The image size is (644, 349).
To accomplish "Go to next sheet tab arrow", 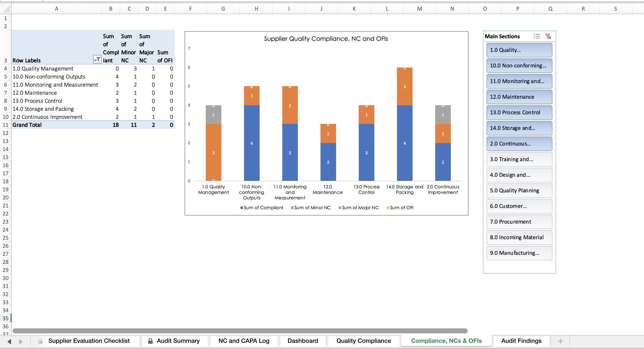I will click(21, 341).
